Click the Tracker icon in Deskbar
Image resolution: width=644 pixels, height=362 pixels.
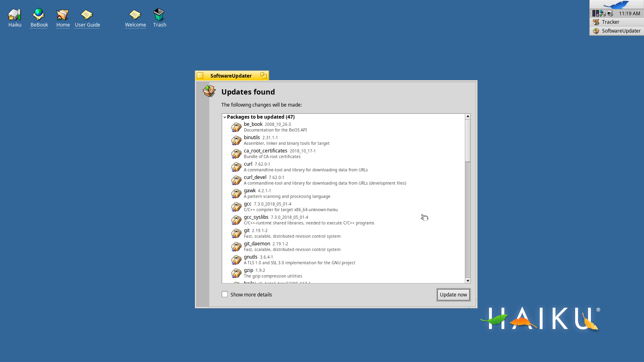(596, 22)
